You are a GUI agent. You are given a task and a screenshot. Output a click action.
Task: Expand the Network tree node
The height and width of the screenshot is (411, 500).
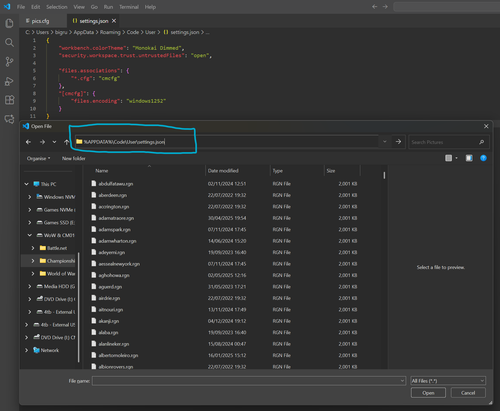tap(26, 350)
